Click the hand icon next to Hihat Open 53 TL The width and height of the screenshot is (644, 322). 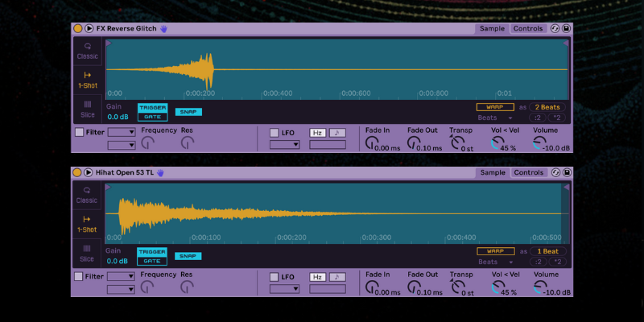(160, 172)
